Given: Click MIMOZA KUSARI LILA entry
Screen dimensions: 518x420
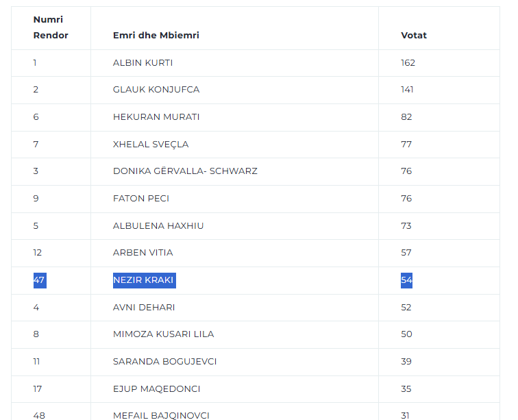Looking at the screenshot, I should [x=164, y=334].
